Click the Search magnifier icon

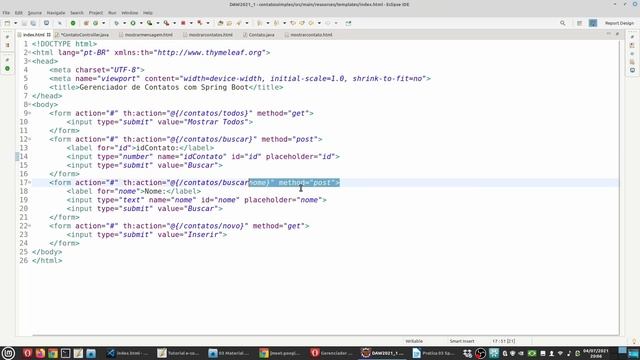(x=562, y=23)
